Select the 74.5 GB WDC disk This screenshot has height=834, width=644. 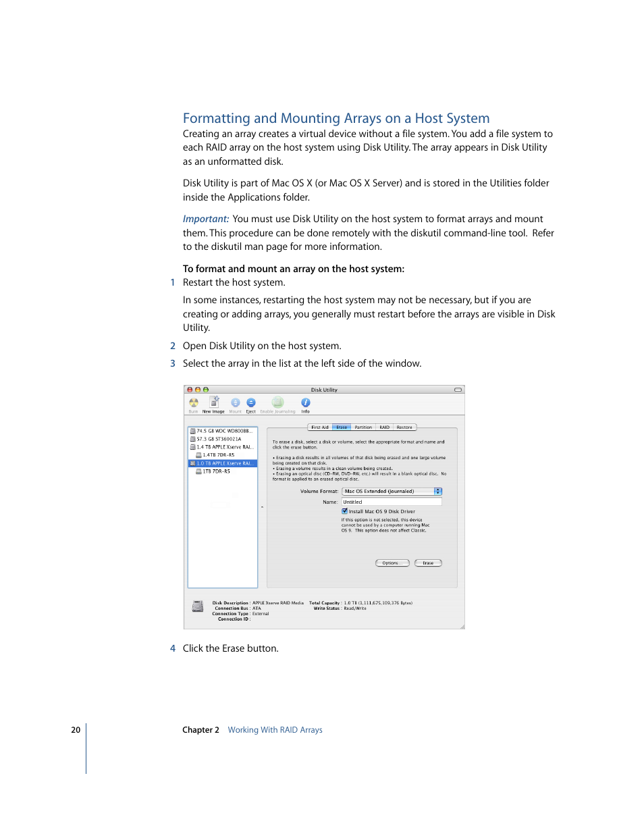click(222, 431)
